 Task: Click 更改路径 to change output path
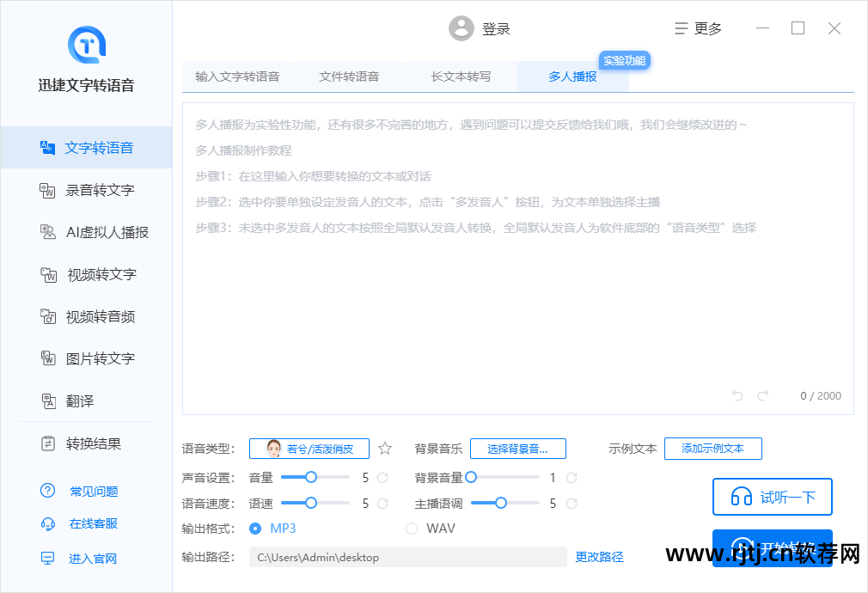tap(599, 557)
